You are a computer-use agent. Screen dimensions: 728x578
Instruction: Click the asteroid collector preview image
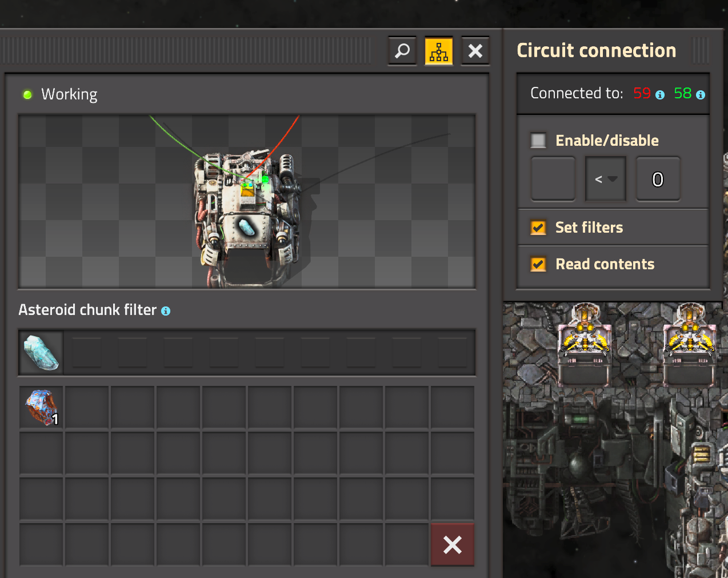pyautogui.click(x=247, y=202)
